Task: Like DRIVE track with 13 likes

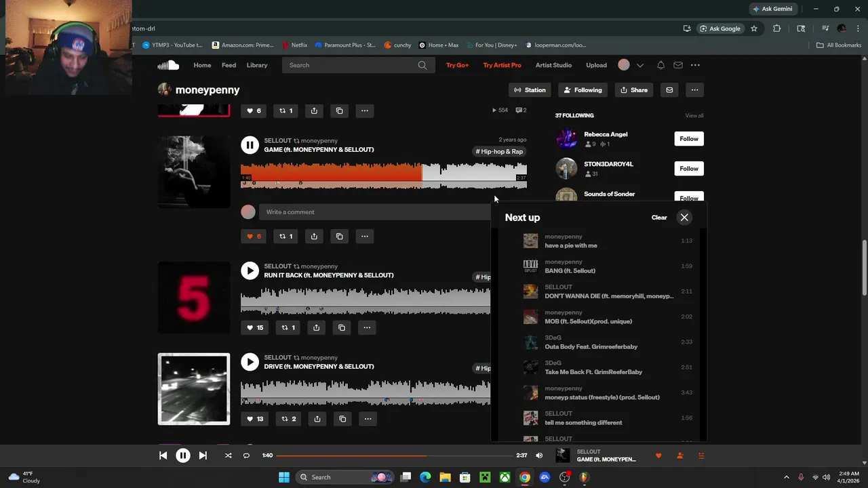Action: click(255, 419)
